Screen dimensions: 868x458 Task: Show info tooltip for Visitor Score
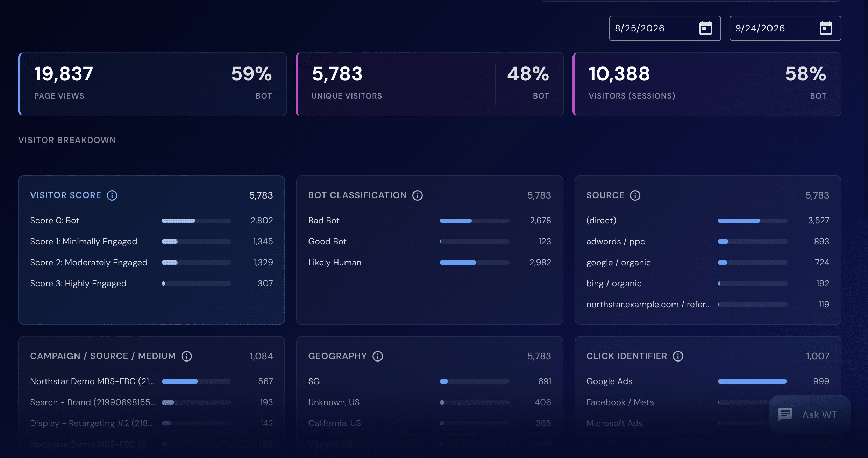point(112,195)
